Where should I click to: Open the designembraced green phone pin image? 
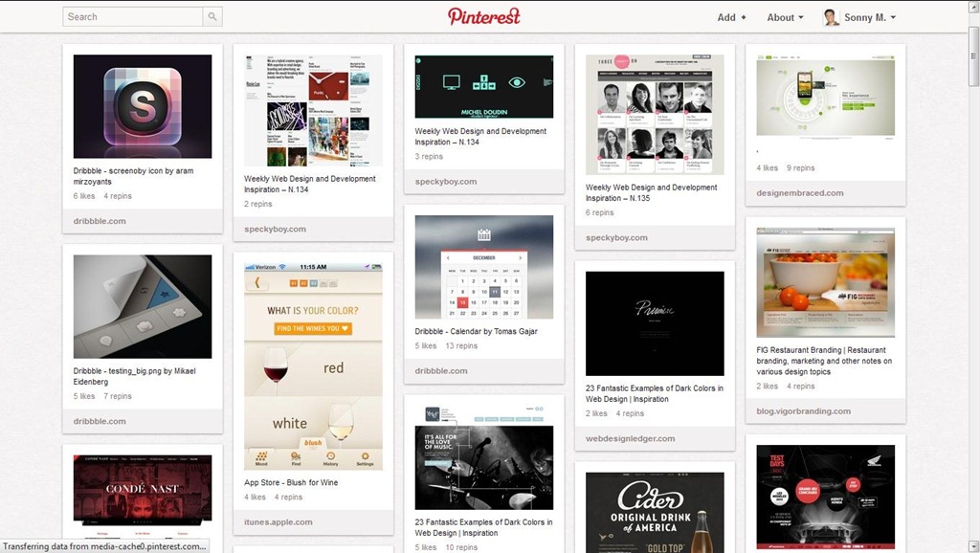(826, 95)
